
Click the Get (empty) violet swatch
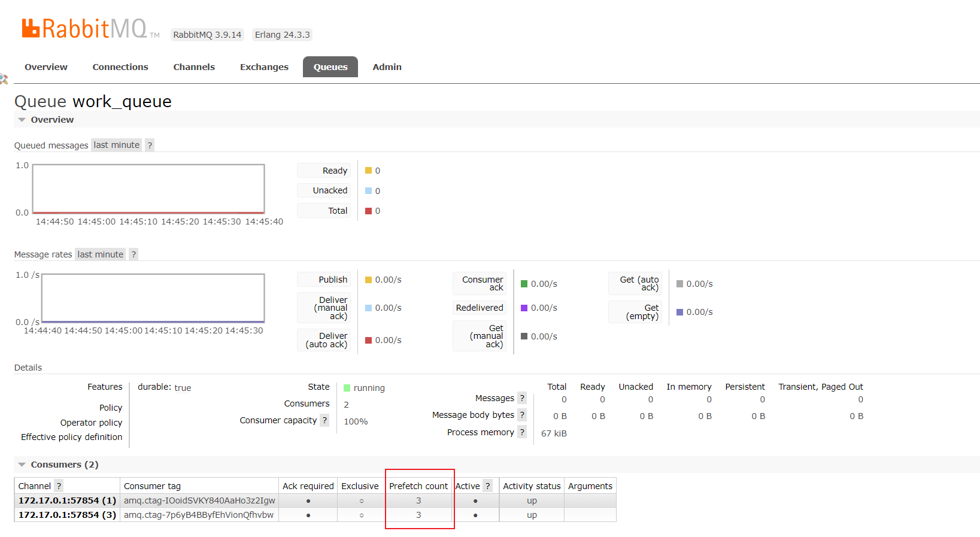coord(680,312)
